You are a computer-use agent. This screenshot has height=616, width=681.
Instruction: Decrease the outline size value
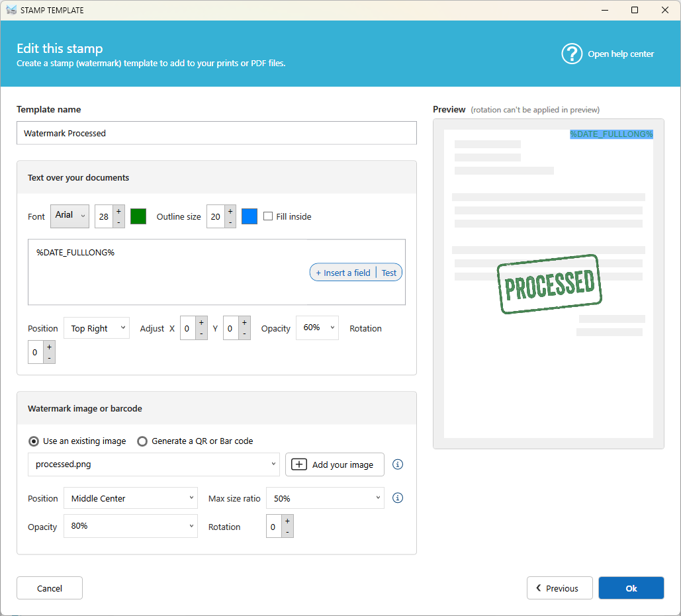230,222
